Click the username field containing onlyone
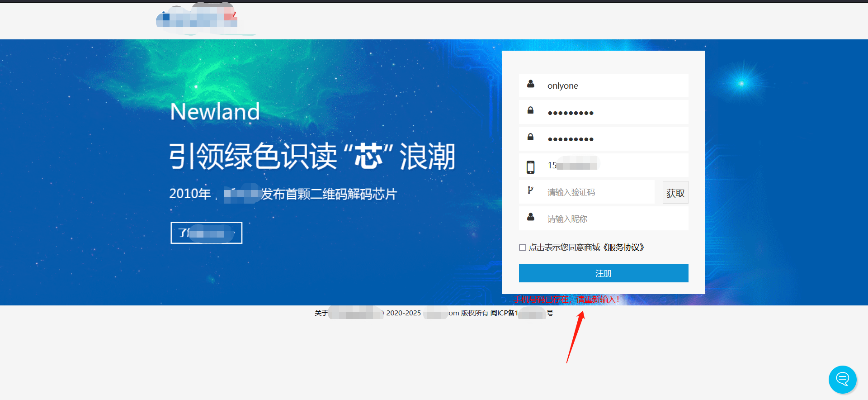The width and height of the screenshot is (868, 400). [x=604, y=86]
